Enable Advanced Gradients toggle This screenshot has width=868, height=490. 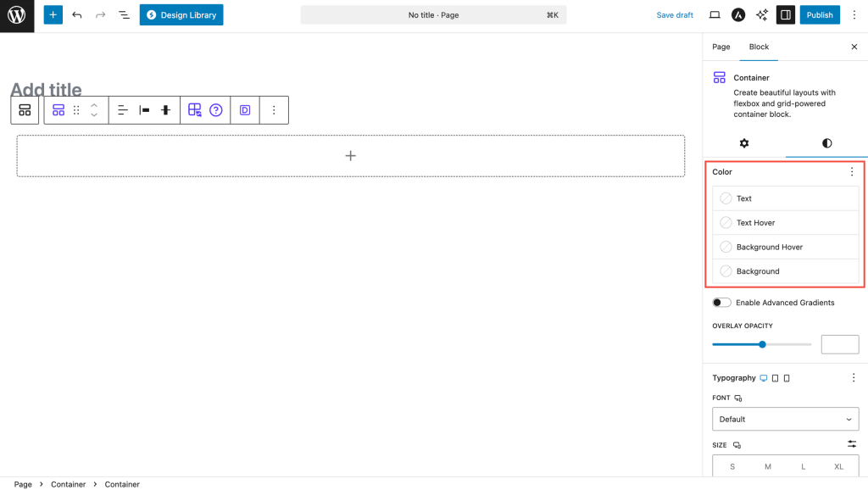[x=722, y=303]
